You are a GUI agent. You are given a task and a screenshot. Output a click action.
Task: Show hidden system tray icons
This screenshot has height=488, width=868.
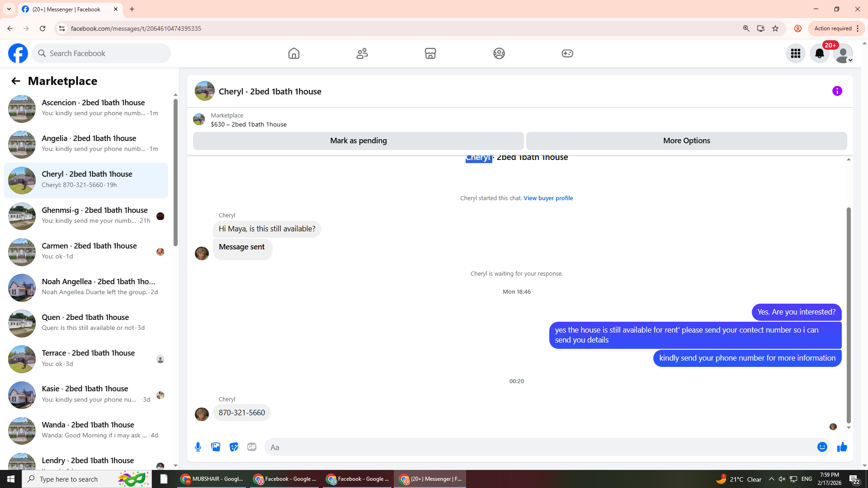tap(771, 479)
